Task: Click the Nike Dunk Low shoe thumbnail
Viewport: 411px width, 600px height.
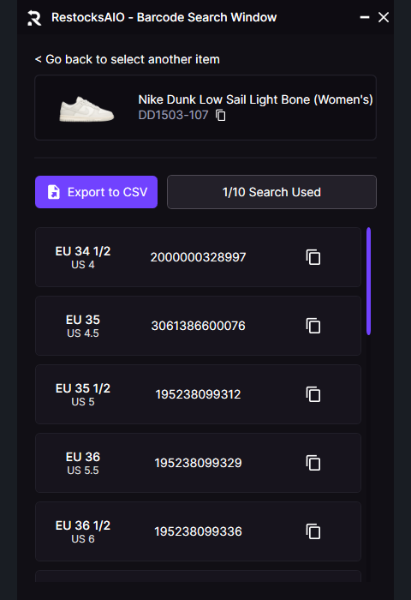Action: (x=86, y=109)
